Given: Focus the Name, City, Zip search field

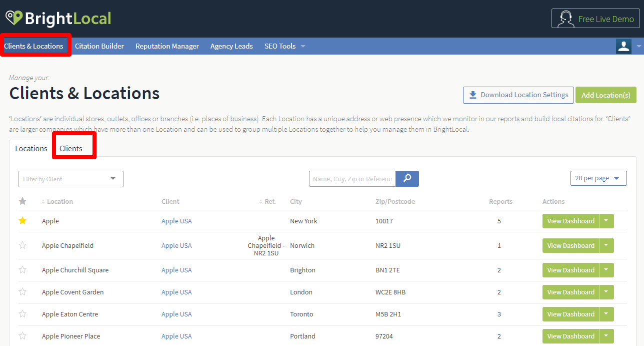Looking at the screenshot, I should (352, 179).
